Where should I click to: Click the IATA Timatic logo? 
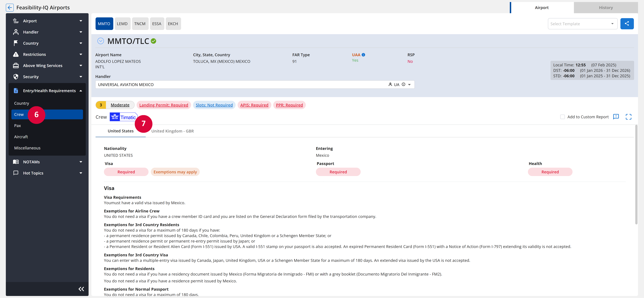(124, 117)
